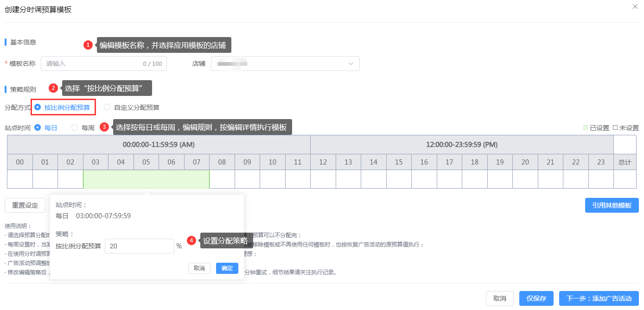Viewport: 644px width, 310px height.
Task: Click 引用其他模板 button
Action: 612,205
